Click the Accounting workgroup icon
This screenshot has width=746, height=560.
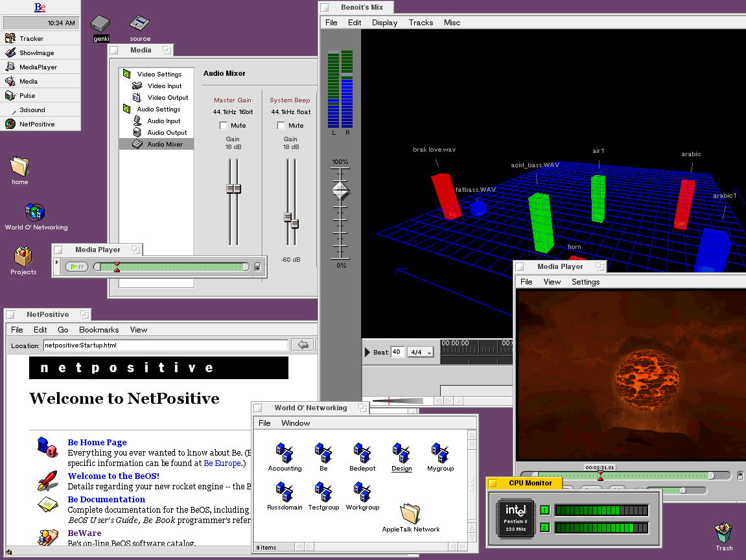285,453
